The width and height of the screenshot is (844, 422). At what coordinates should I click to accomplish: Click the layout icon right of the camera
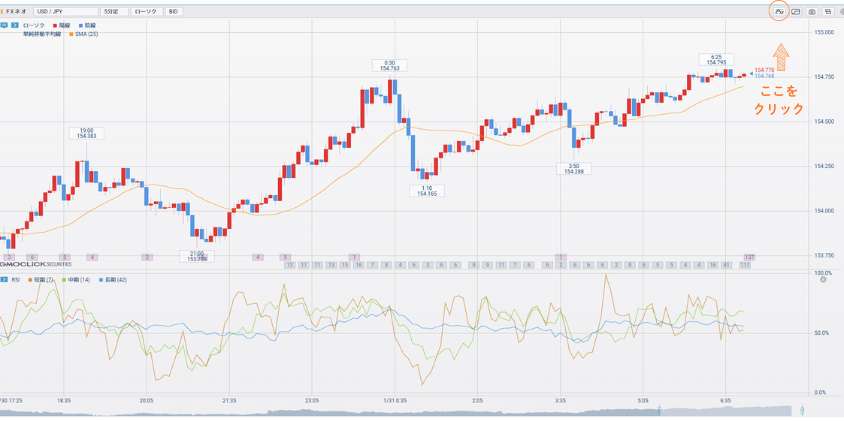[x=828, y=11]
